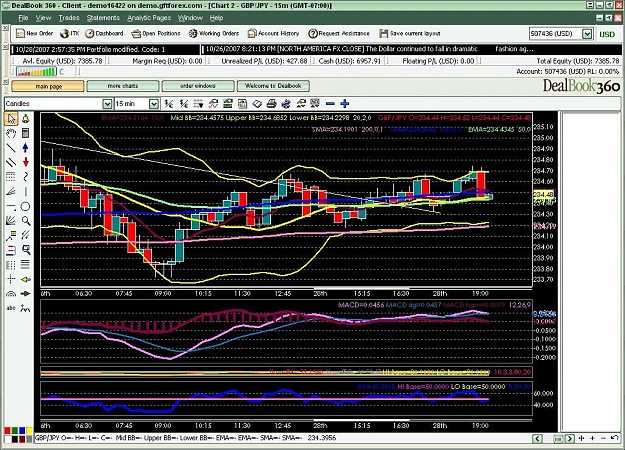The width and height of the screenshot is (625, 450).
Task: Select the parallel lines channel tool
Action: tap(11, 162)
